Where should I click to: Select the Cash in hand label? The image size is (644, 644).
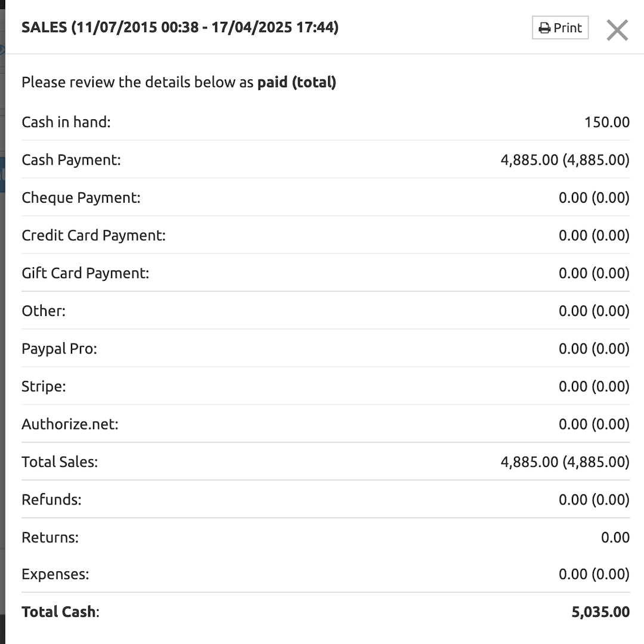click(x=66, y=122)
